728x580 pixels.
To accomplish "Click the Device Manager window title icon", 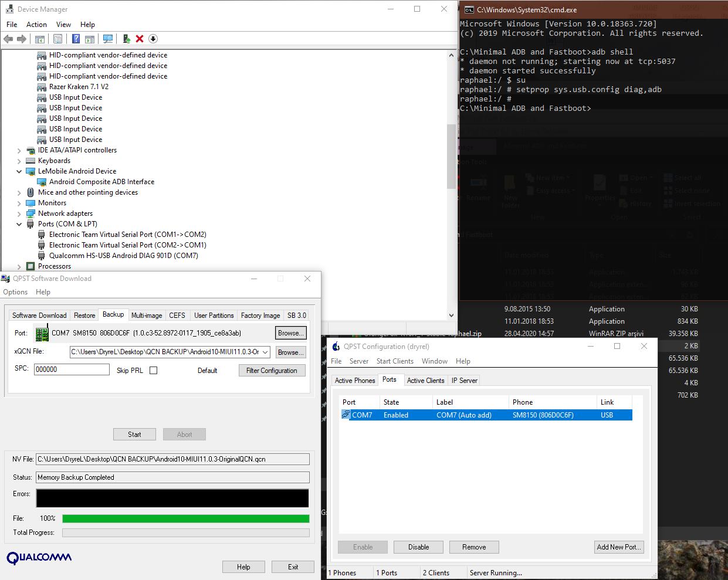I will (x=9, y=9).
